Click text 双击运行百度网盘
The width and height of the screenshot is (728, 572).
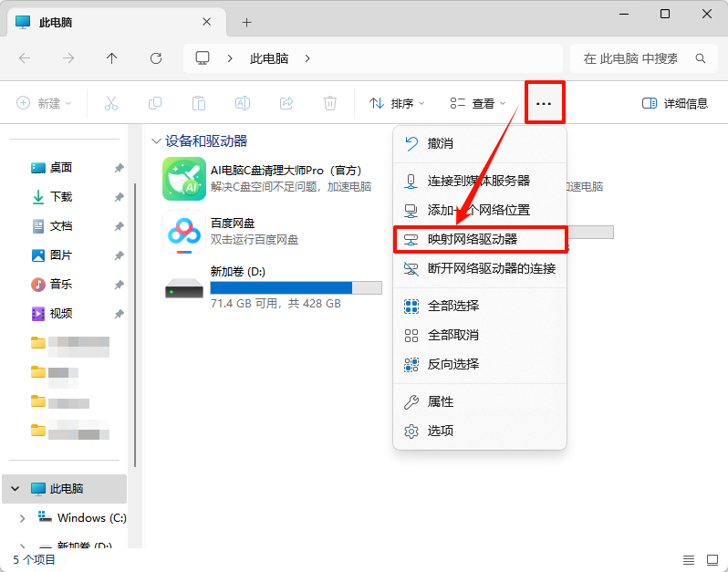tap(255, 240)
